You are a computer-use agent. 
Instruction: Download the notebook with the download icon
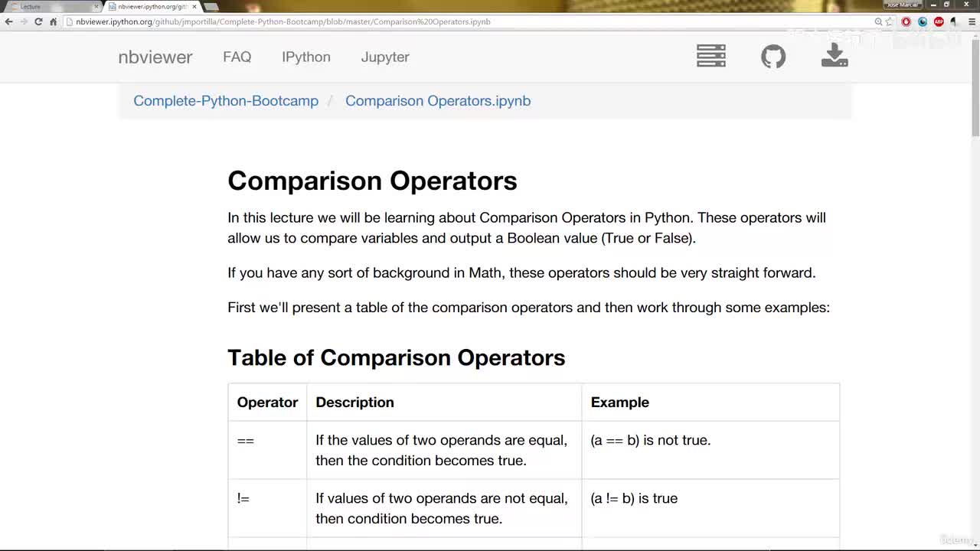pos(835,55)
